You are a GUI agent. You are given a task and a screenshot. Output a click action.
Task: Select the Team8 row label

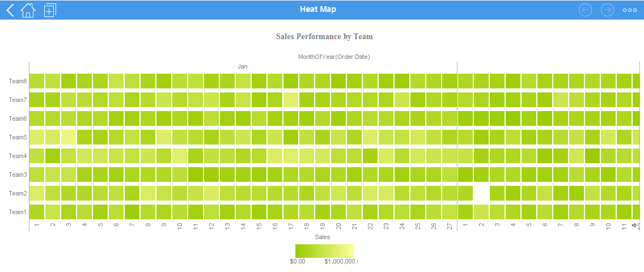click(x=18, y=81)
